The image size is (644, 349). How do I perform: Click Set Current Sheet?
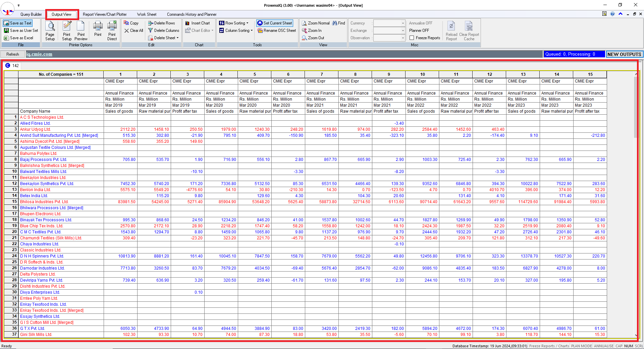point(275,23)
